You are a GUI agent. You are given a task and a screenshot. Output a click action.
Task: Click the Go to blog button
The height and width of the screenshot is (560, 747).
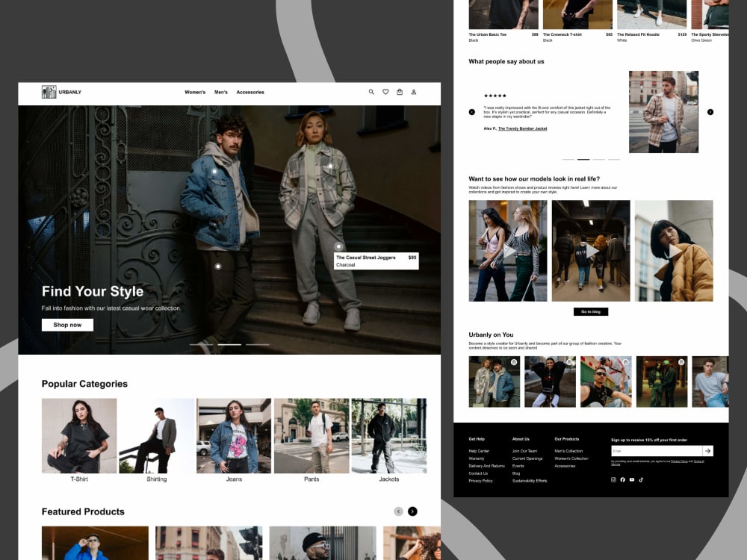[591, 311]
